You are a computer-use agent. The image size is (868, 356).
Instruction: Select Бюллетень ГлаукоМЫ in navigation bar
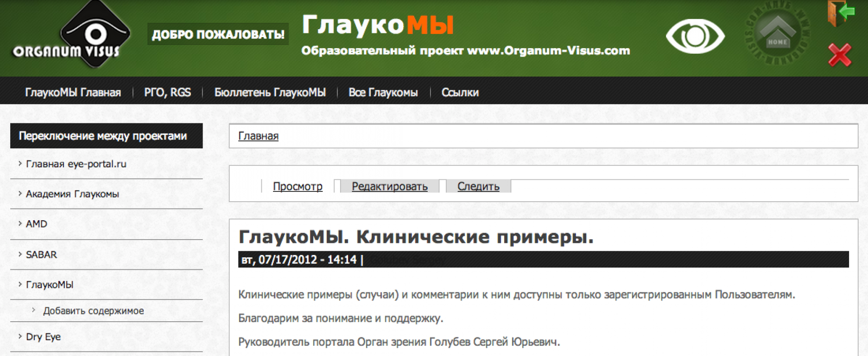(x=270, y=92)
